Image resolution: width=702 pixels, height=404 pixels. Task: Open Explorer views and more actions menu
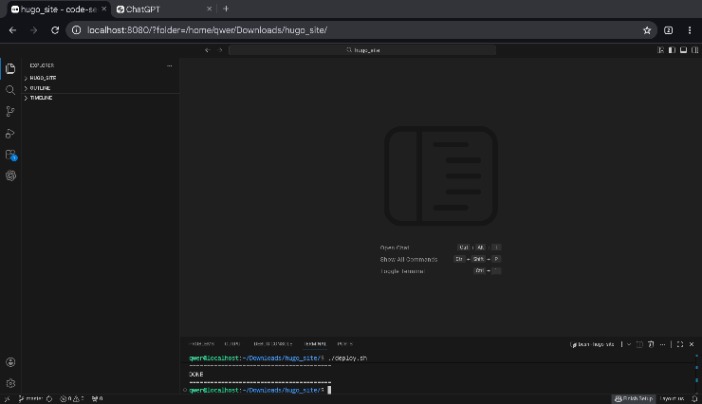[169, 66]
